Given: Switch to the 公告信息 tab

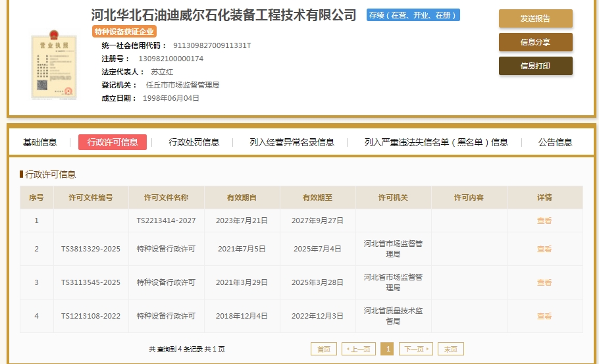Looking at the screenshot, I should (555, 142).
